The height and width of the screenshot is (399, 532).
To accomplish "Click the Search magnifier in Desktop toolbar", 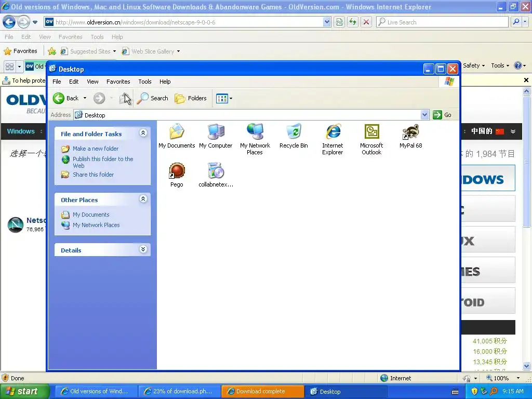I will [143, 98].
